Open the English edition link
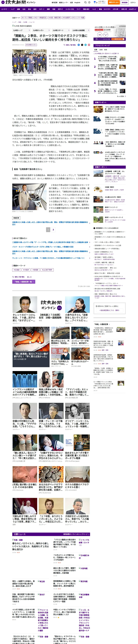This screenshot has height=644, width=138. 77,2
